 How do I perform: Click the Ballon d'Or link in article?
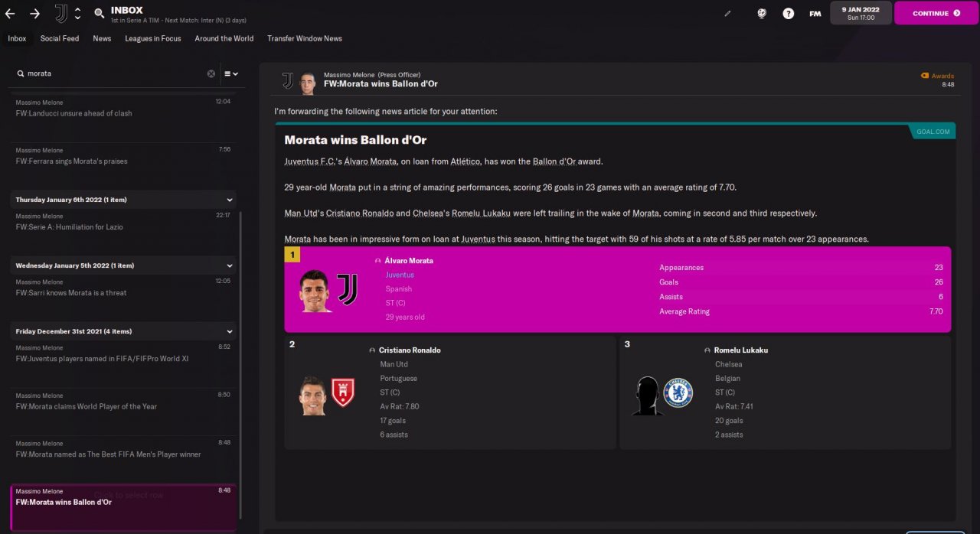(556, 161)
